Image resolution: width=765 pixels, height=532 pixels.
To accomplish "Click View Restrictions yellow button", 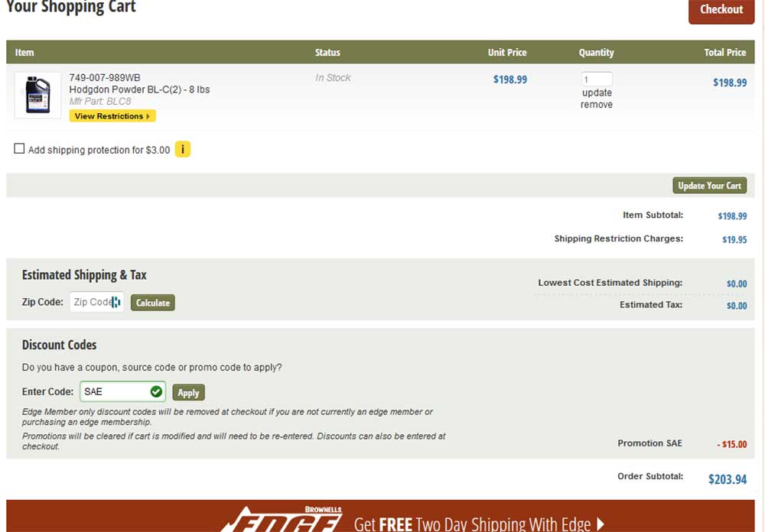I will tap(112, 116).
